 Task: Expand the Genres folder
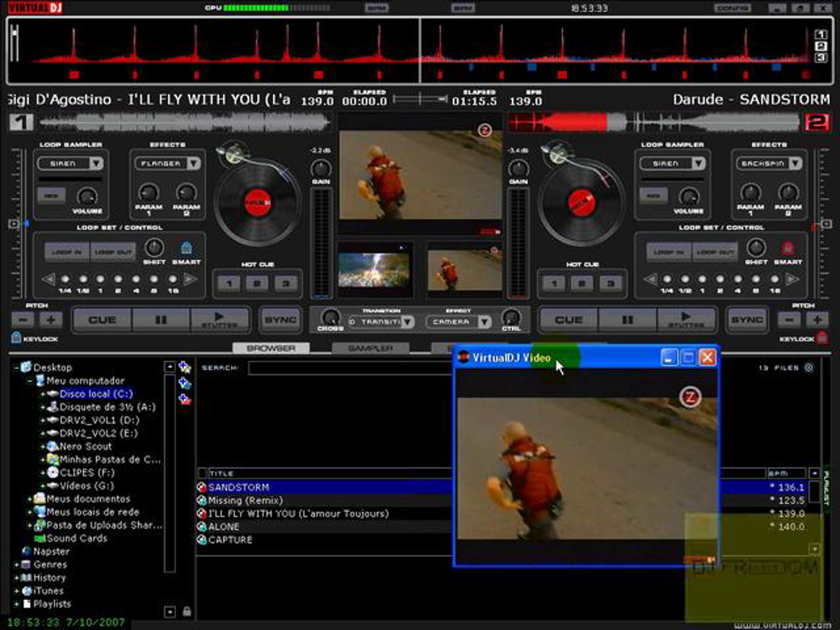tap(16, 565)
